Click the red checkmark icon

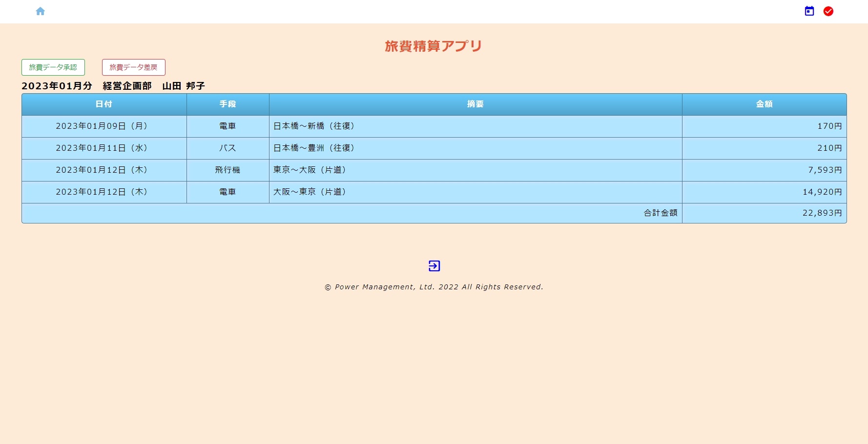tap(828, 11)
